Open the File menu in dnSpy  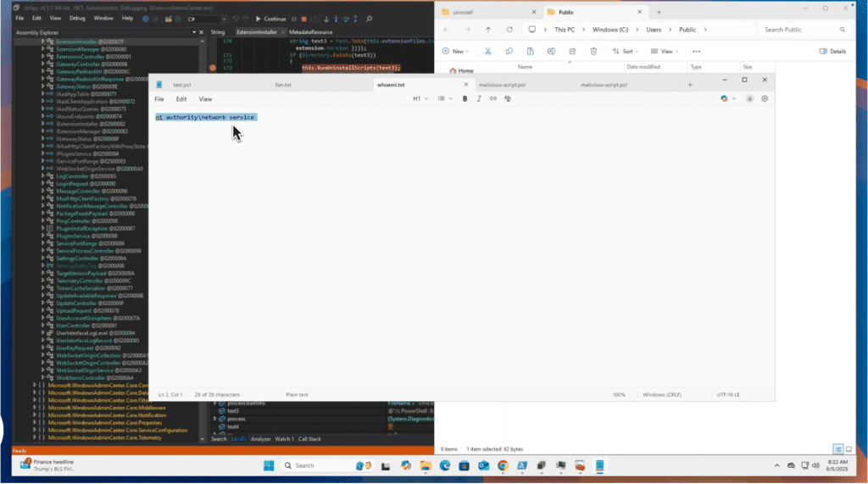pos(19,19)
